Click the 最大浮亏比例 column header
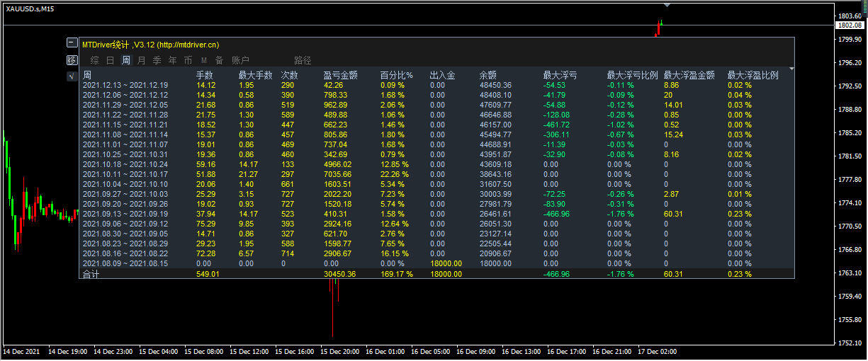 click(633, 74)
